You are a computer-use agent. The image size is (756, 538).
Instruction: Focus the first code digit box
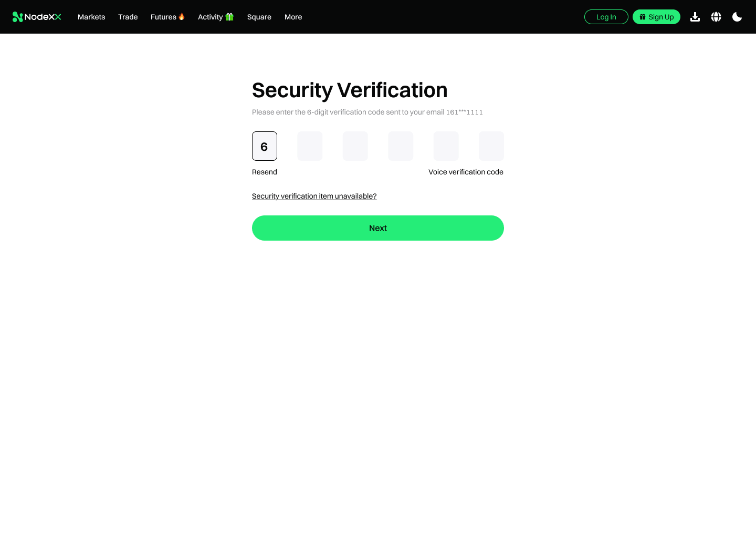265,146
